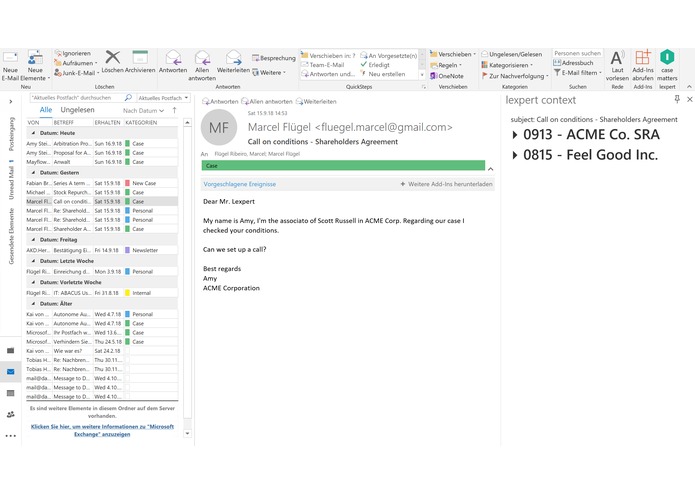Flag with Zur Nachverfolgung
This screenshot has height=494, width=695.
[515, 76]
